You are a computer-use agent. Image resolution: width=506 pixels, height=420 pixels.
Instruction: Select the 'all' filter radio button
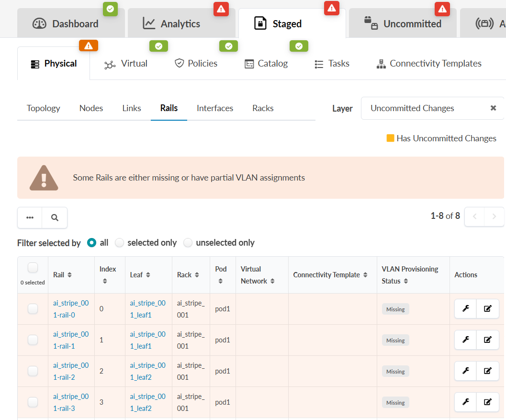pyautogui.click(x=91, y=242)
